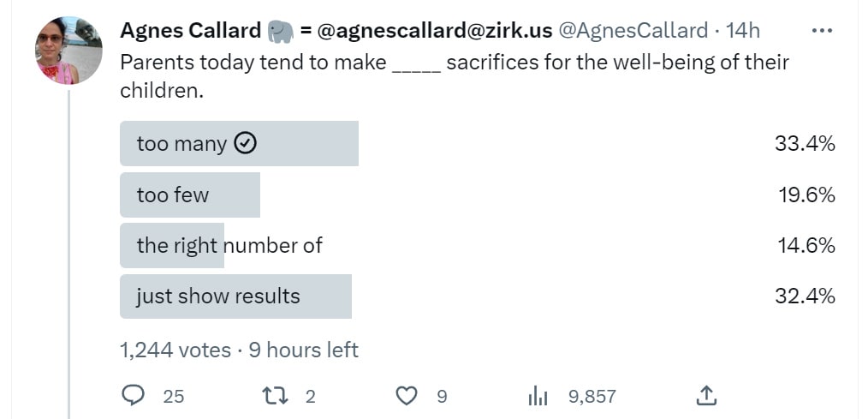This screenshot has width=868, height=419.
Task: Open view analytics bar chart icon
Action: coord(538,395)
